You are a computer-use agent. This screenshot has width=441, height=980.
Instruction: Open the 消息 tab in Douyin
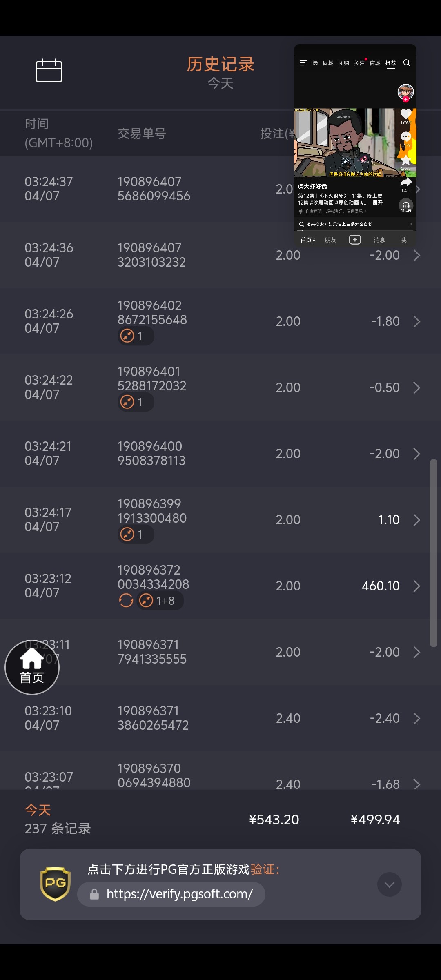tap(379, 240)
